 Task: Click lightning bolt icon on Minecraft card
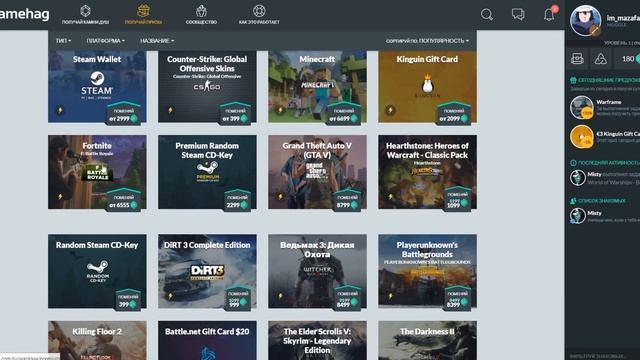point(280,110)
